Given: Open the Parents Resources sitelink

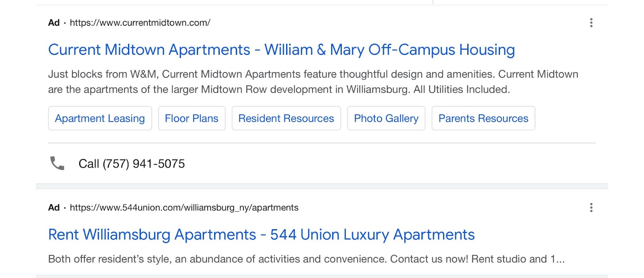Looking at the screenshot, I should [483, 118].
